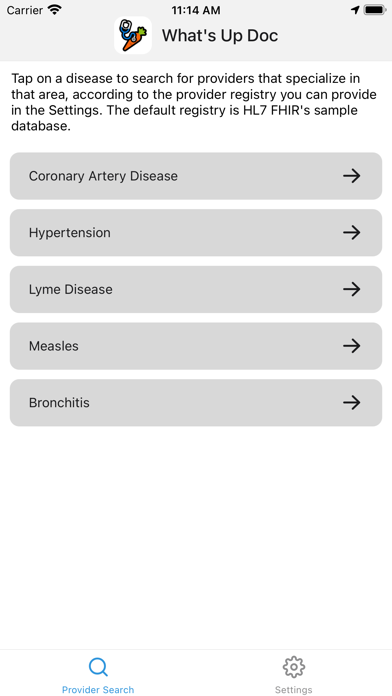Click the location services arrow icon
The width and height of the screenshot is (392, 696).
pyautogui.click(x=355, y=10)
